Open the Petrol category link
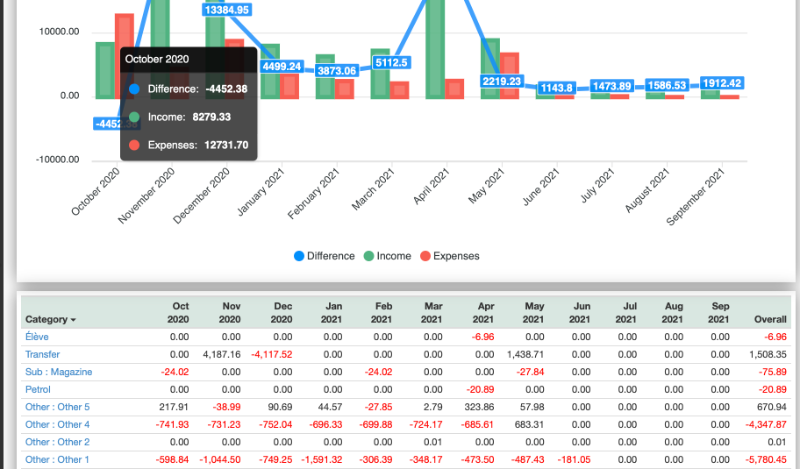The height and width of the screenshot is (469, 800). [38, 389]
